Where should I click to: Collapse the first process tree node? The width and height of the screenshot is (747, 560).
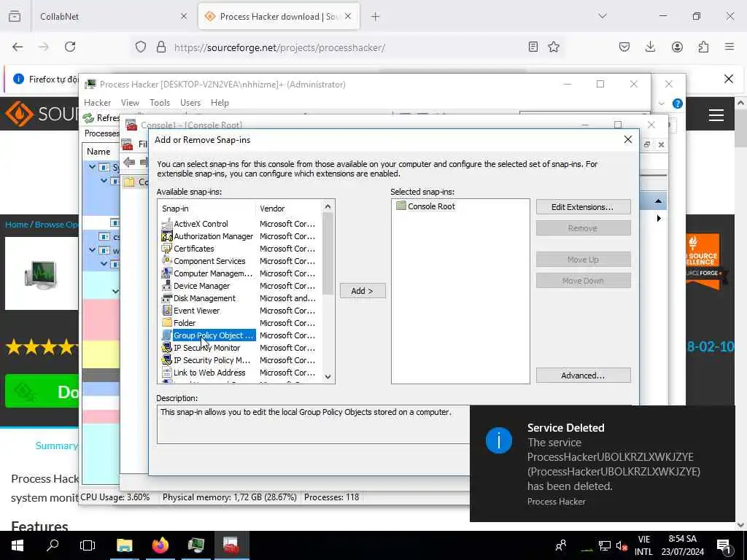(93, 167)
